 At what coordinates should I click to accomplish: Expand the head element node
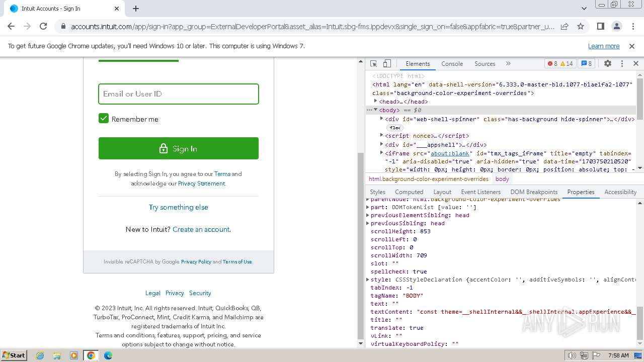375,101
